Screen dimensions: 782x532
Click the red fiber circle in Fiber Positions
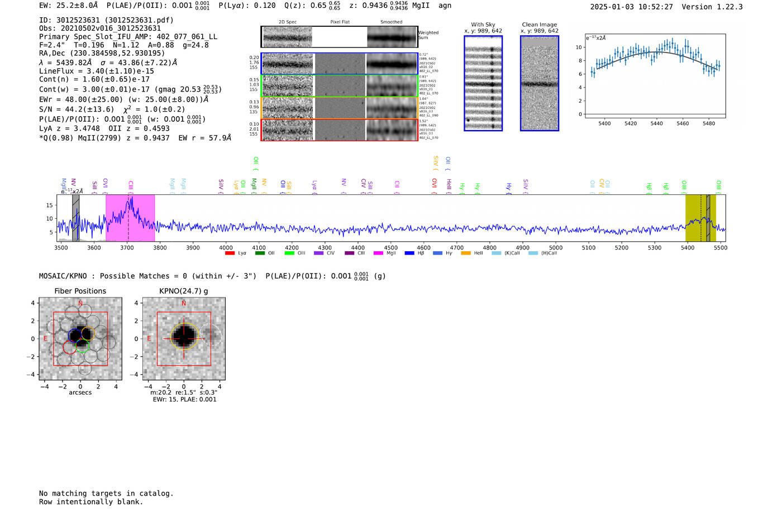tap(70, 347)
